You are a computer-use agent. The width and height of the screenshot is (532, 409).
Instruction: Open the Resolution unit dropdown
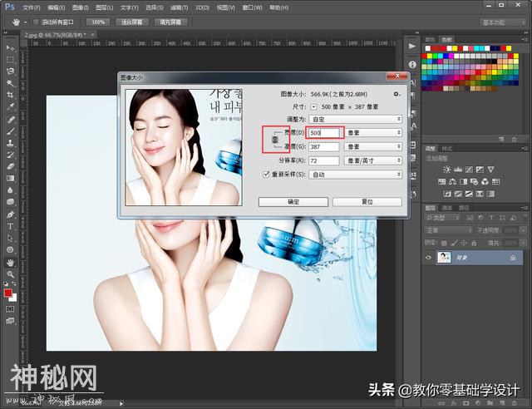(373, 160)
